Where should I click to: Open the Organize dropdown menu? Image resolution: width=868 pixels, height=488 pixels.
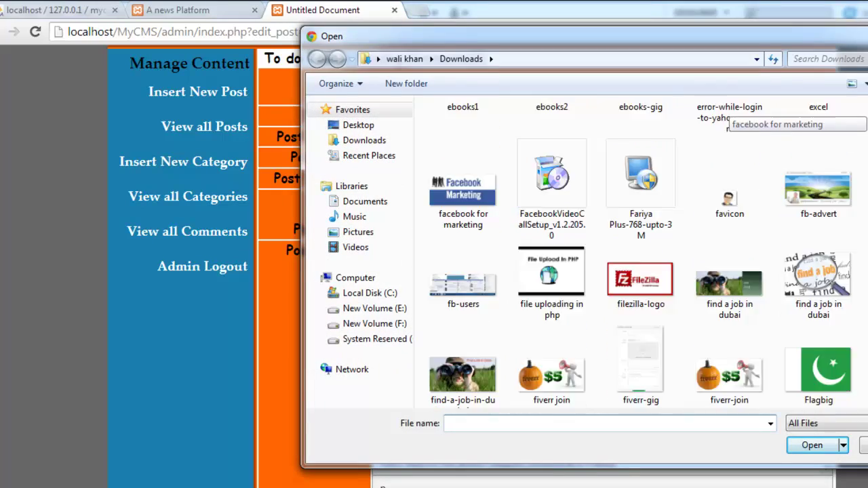(340, 83)
